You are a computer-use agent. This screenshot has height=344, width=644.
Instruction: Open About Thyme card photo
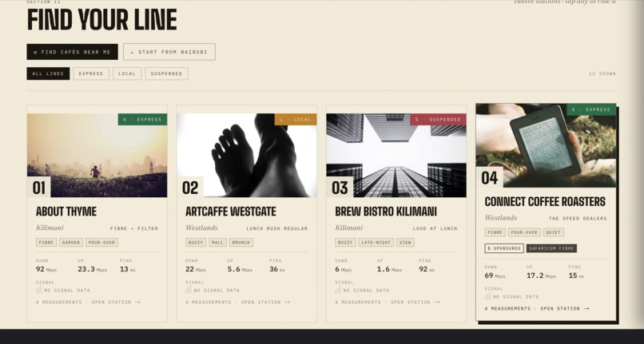point(97,155)
